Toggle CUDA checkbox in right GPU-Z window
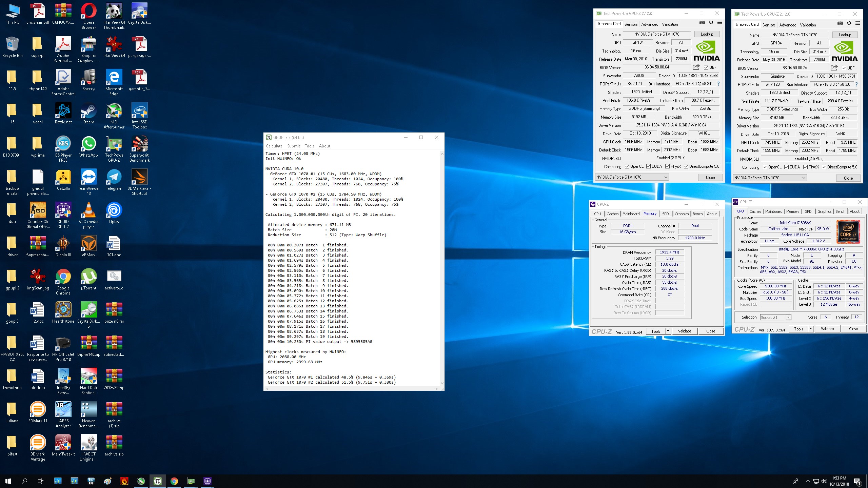Image resolution: width=868 pixels, height=488 pixels. tap(786, 167)
